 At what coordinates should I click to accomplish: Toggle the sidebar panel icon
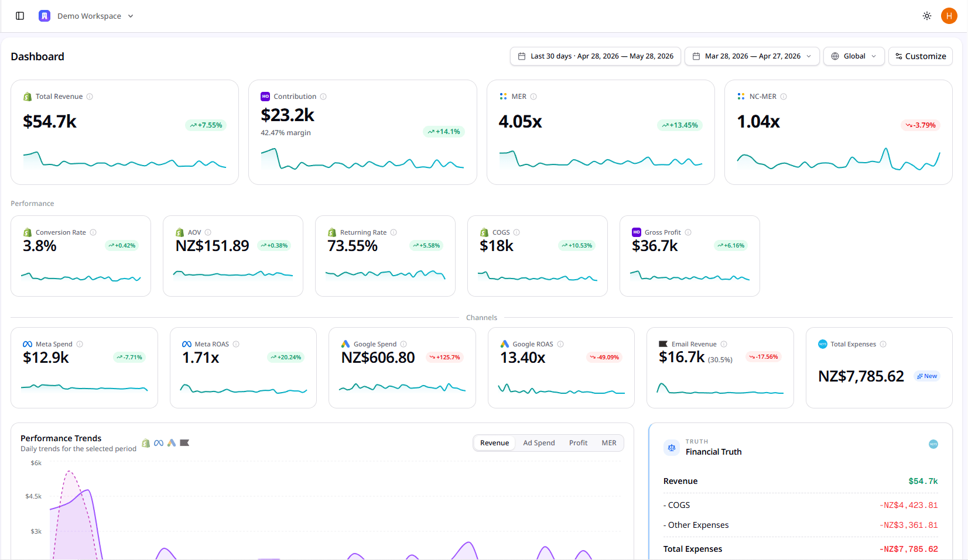pyautogui.click(x=20, y=16)
